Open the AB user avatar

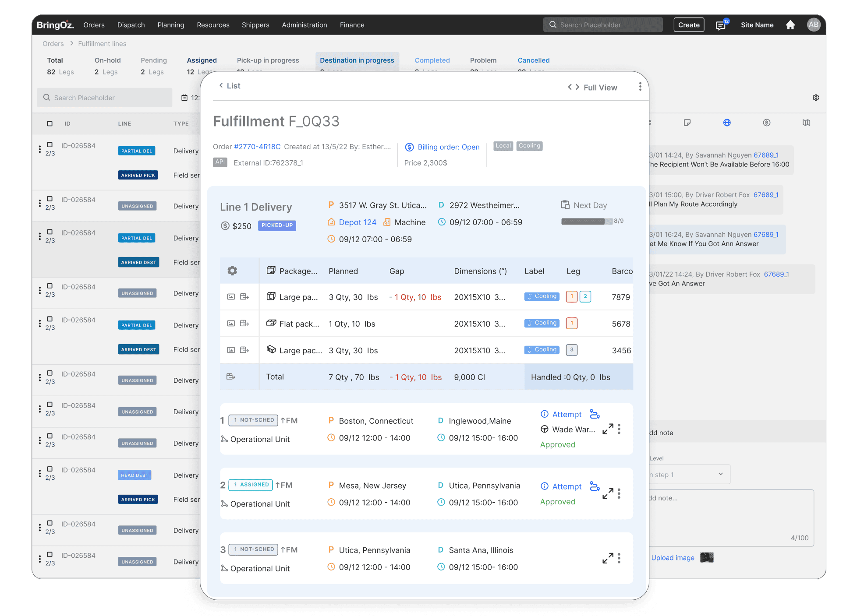tap(814, 25)
